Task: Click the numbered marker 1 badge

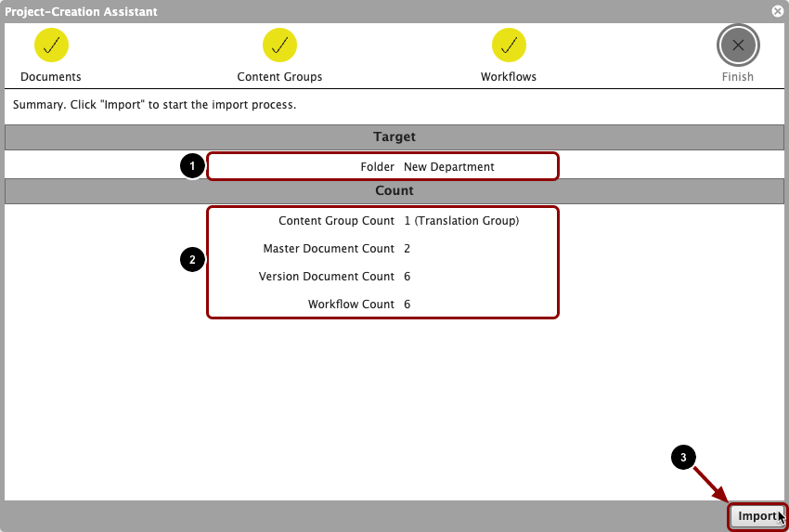Action: [192, 166]
